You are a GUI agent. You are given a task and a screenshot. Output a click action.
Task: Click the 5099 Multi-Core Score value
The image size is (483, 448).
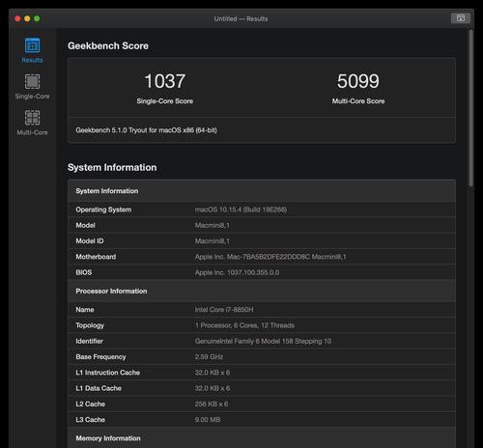click(x=358, y=81)
